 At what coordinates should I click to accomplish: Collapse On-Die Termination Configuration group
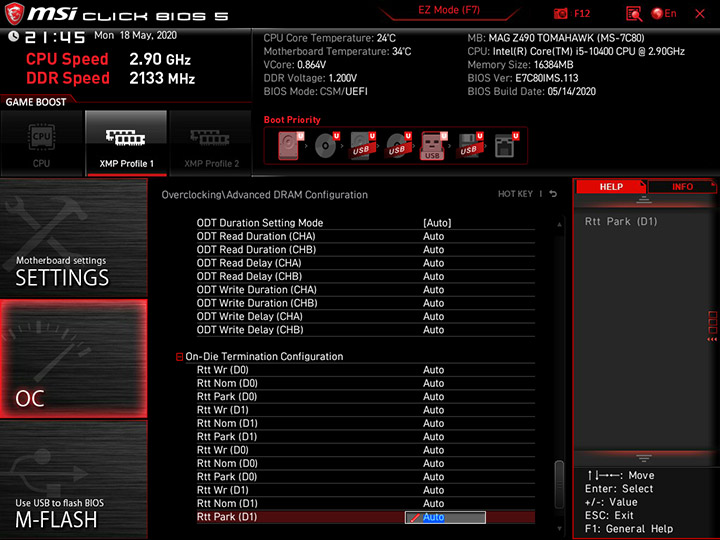point(180,357)
